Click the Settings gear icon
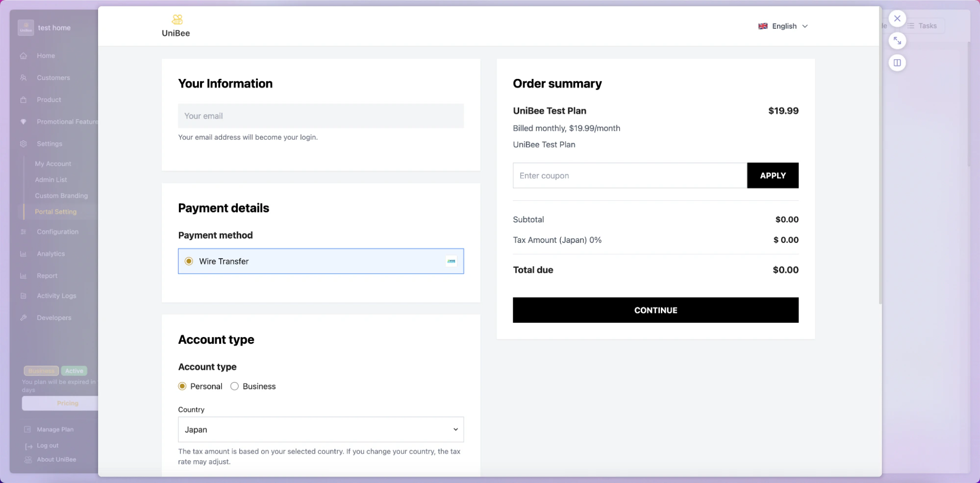 [24, 144]
